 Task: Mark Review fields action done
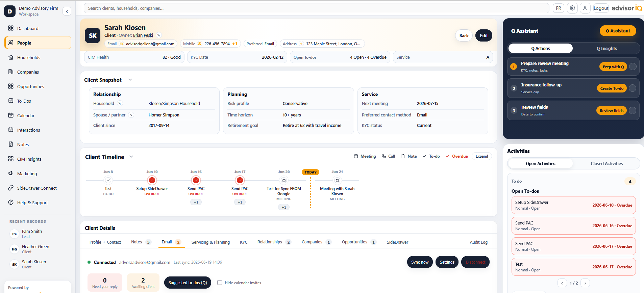(633, 110)
